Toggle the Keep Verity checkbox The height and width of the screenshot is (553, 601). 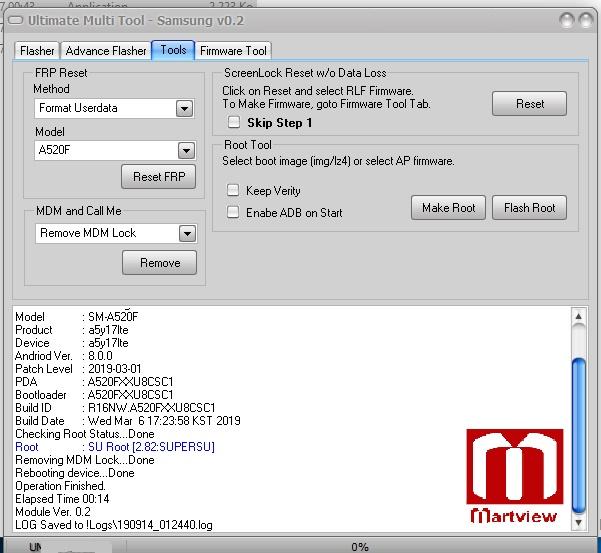coord(233,190)
